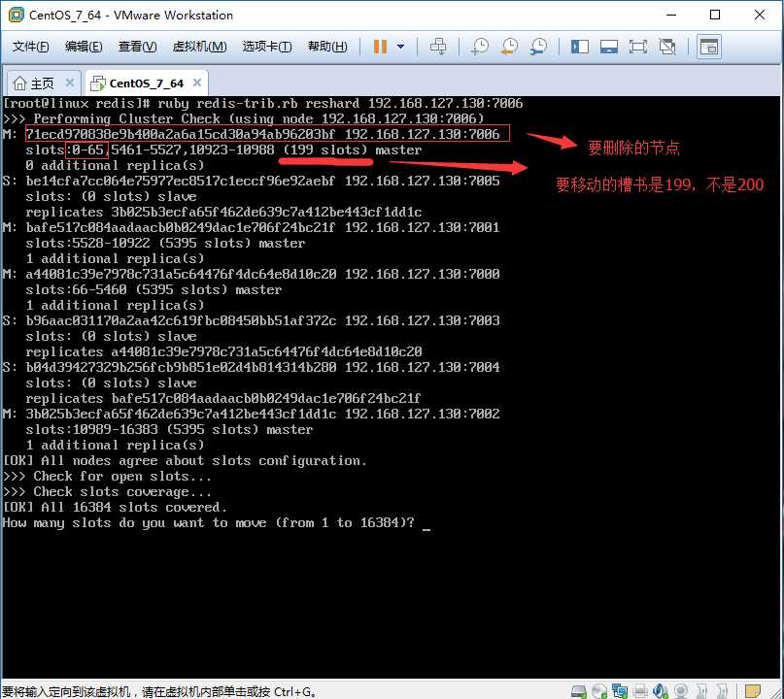The image size is (784, 699).
Task: Click the 'slots:5528-10922 (5395 slots) master' line
Action: [x=165, y=244]
